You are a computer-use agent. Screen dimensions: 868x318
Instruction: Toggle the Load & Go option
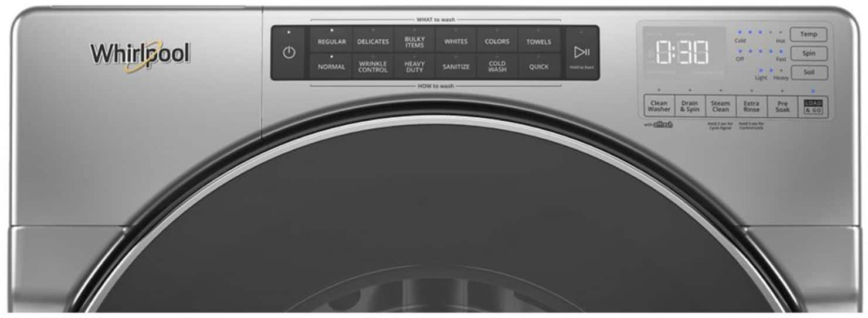[813, 107]
